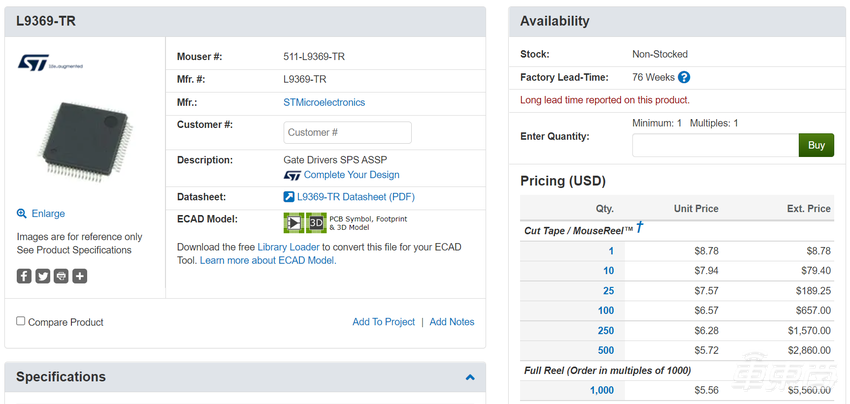Click the print page icon
This screenshot has height=404, width=850.
click(x=61, y=276)
